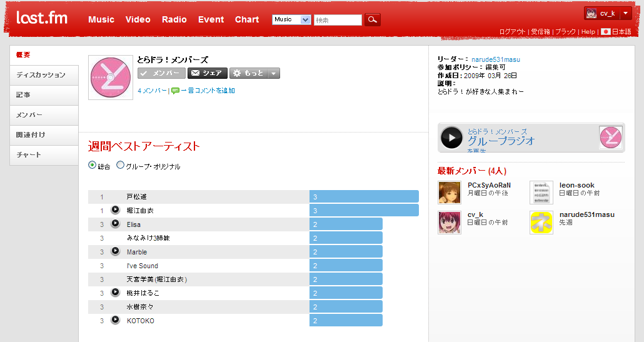Click the blue play-count bar for 戸松遥
The width and height of the screenshot is (644, 342).
coord(364,197)
